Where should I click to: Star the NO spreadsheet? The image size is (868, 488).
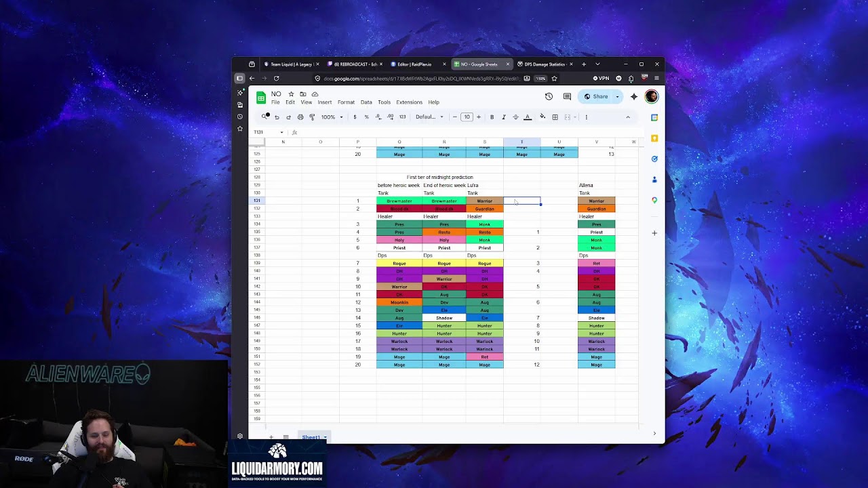pos(291,94)
